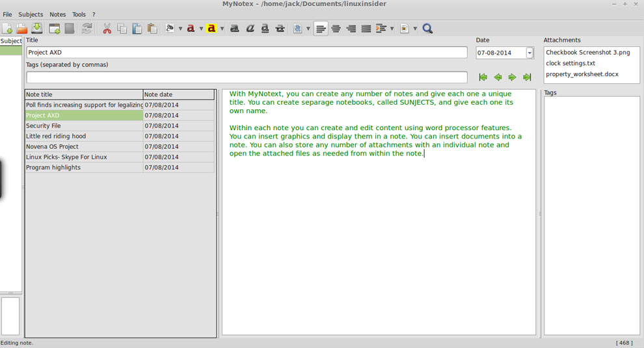Viewport: 644px width, 348px height.
Task: Cut selection with scissors icon
Action: point(107,29)
